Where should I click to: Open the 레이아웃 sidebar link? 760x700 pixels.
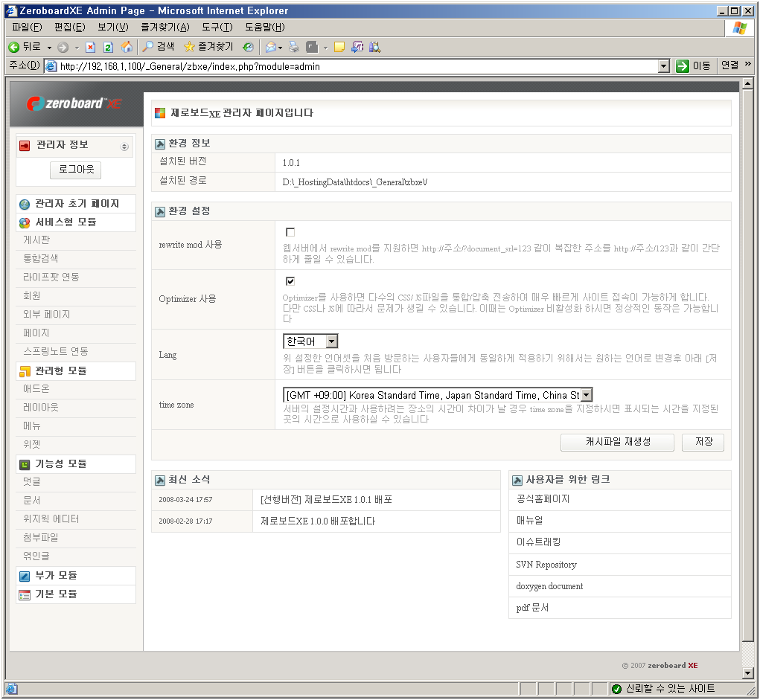pos(41,408)
